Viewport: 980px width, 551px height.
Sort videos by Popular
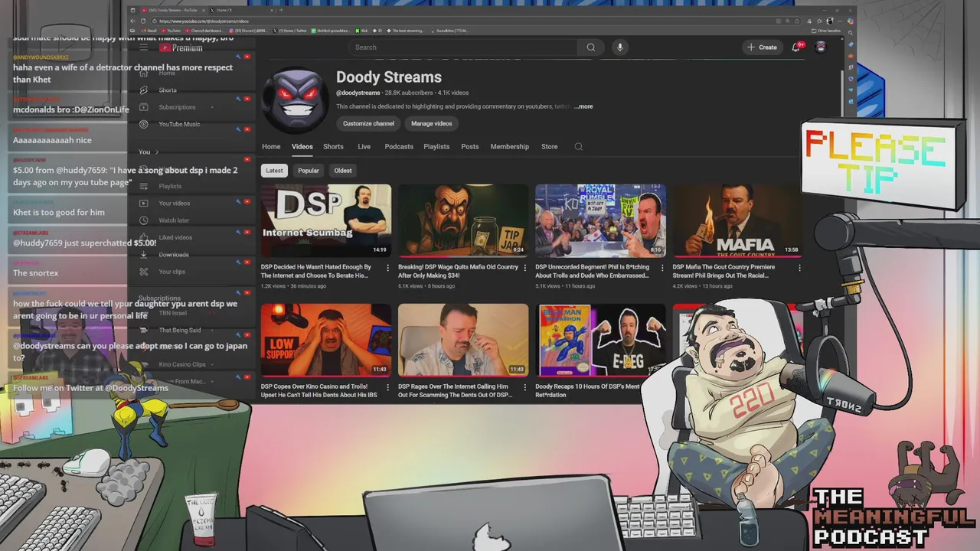pyautogui.click(x=309, y=171)
